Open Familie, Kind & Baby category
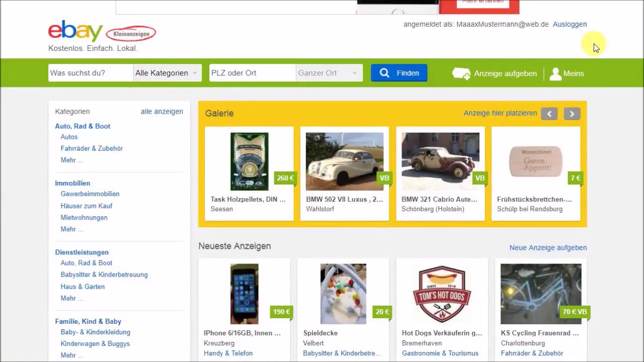 coord(88,321)
